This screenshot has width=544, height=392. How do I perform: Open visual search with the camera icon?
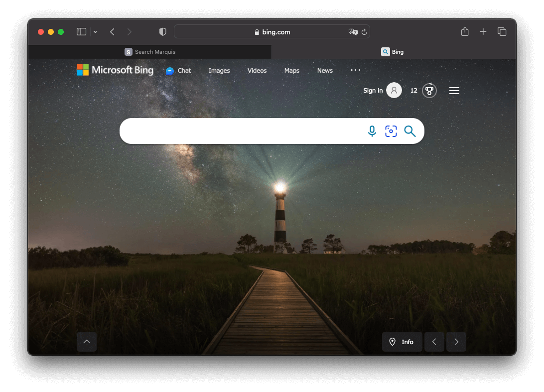pos(391,131)
